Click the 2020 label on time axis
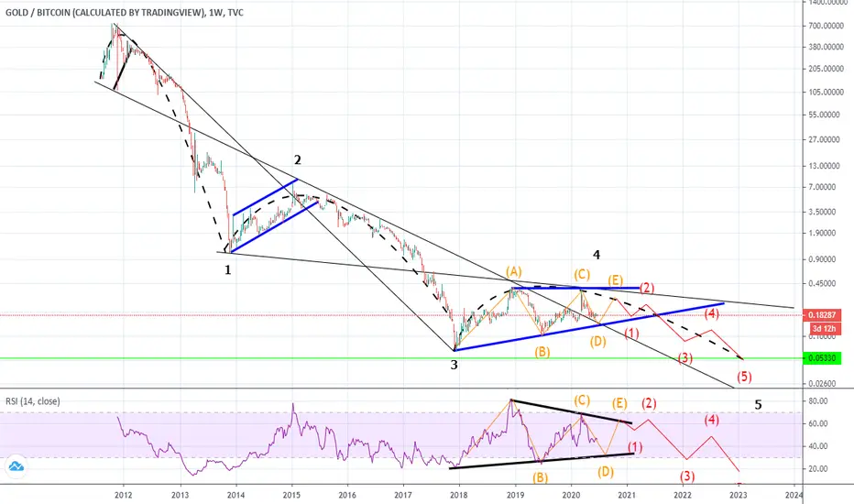Image resolution: width=854 pixels, height=504 pixels. point(571,495)
